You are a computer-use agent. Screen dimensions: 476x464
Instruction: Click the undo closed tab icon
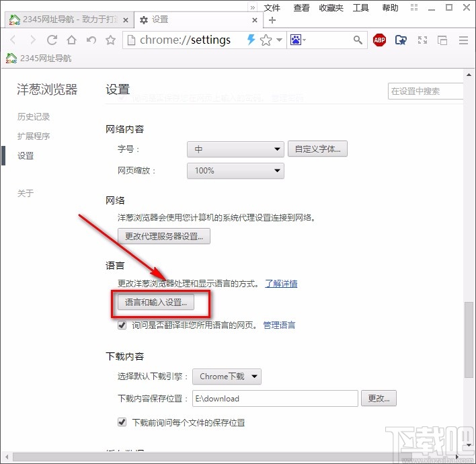point(91,40)
